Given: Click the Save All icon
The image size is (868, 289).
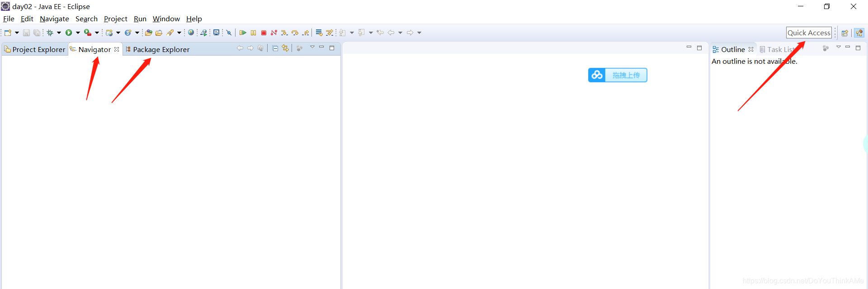Looking at the screenshot, I should (37, 33).
